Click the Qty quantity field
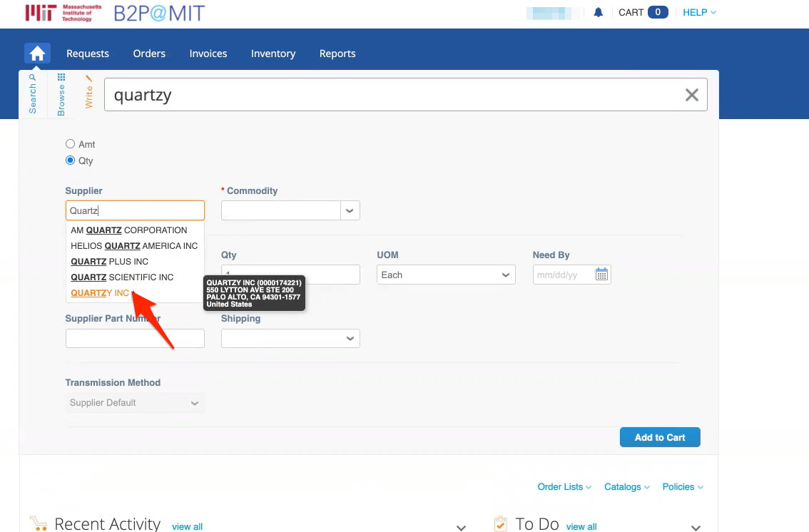The height and width of the screenshot is (532, 809). tap(290, 275)
